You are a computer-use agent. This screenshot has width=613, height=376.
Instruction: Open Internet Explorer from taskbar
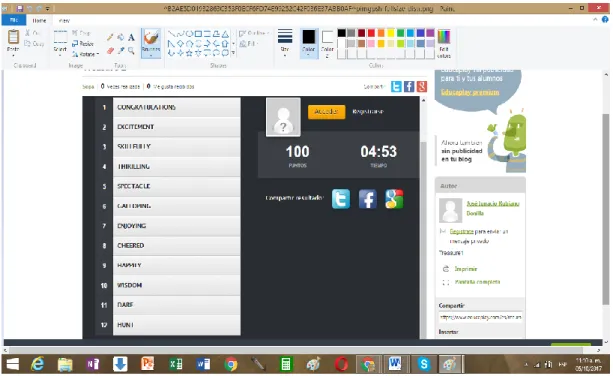click(x=38, y=364)
